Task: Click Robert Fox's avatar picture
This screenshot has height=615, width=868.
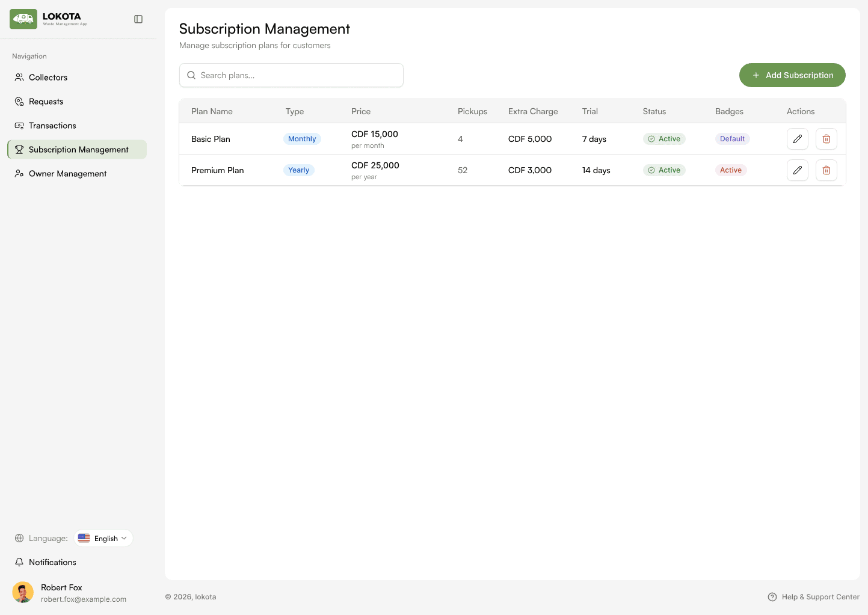Action: [x=23, y=593]
